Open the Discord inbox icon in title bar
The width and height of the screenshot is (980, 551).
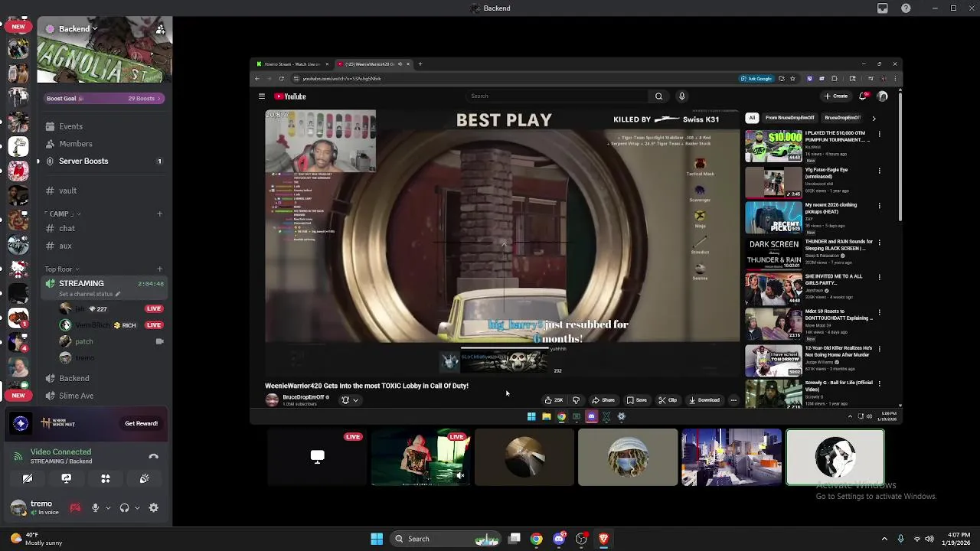point(883,8)
